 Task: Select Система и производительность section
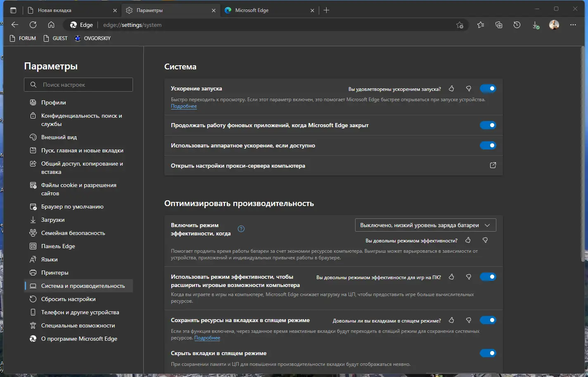78,286
